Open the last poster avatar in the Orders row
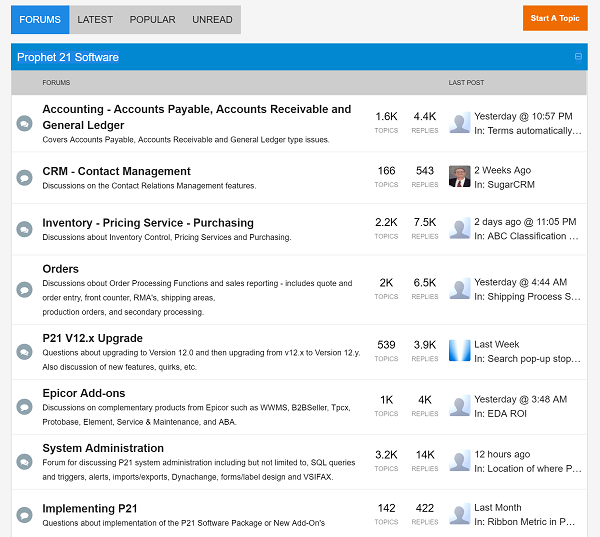600x537 pixels. pos(460,289)
